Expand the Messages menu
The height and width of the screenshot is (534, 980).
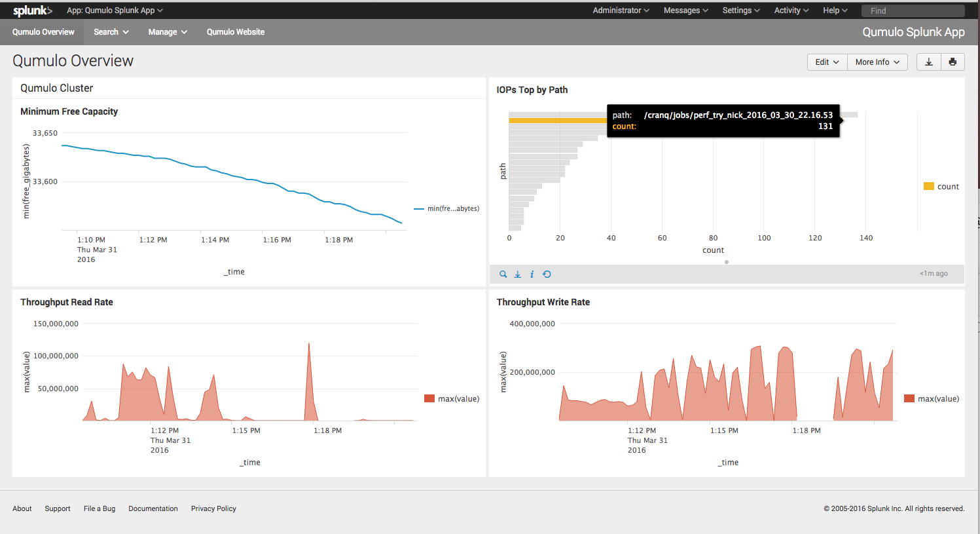686,10
